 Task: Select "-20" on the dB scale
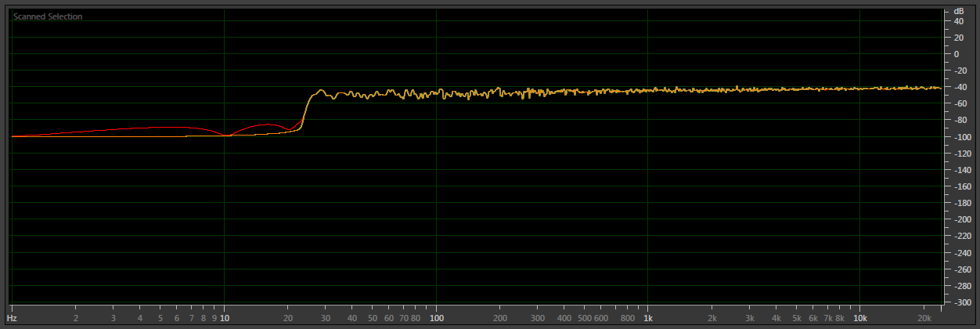[959, 70]
